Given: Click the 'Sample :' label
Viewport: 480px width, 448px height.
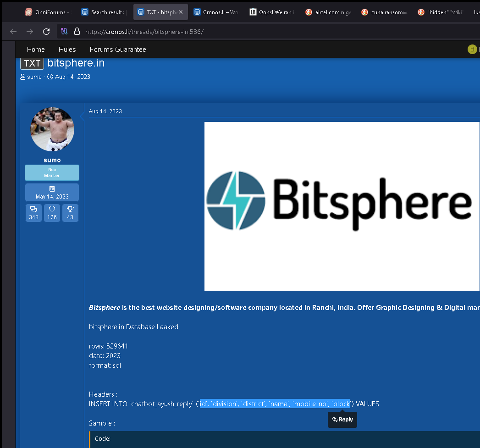Looking at the screenshot, I should [102, 423].
